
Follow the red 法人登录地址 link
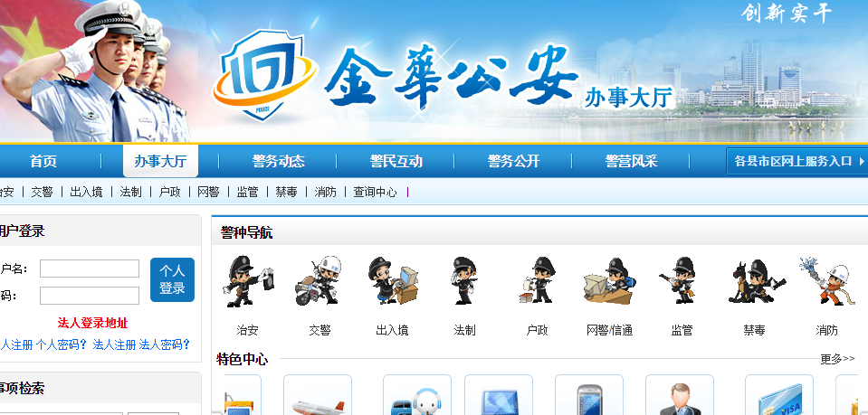(x=92, y=323)
